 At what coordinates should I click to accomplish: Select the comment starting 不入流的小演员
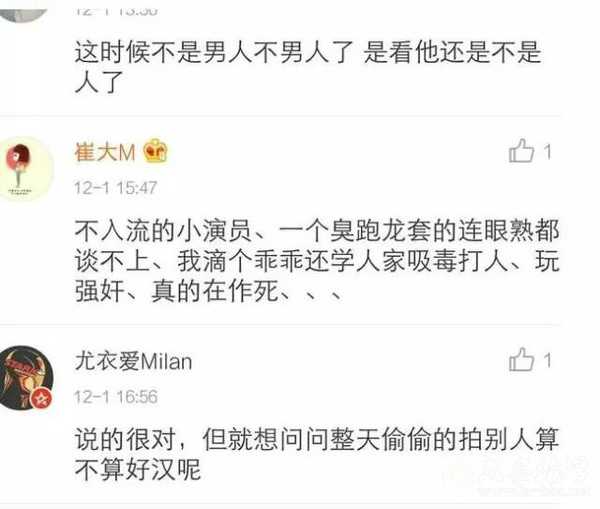[317, 261]
